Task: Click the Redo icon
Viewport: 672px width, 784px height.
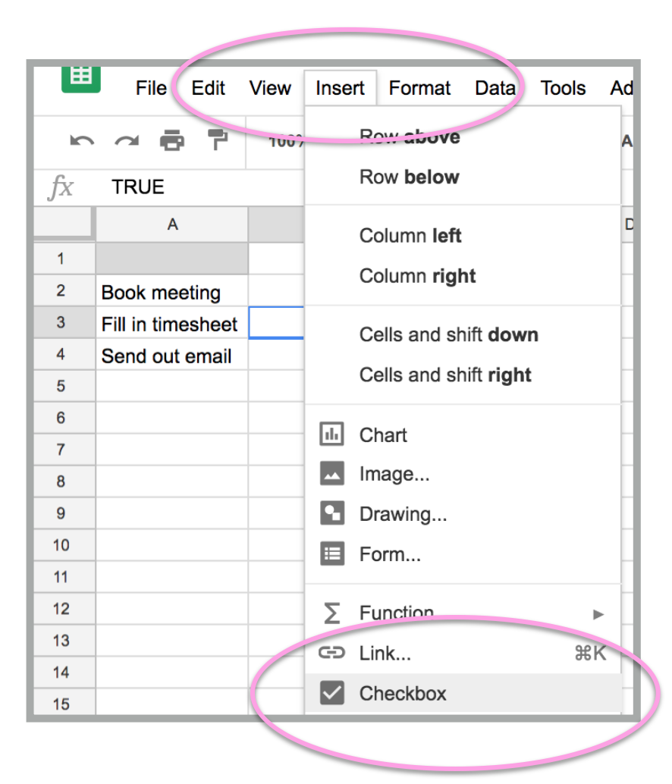Action: tap(125, 142)
